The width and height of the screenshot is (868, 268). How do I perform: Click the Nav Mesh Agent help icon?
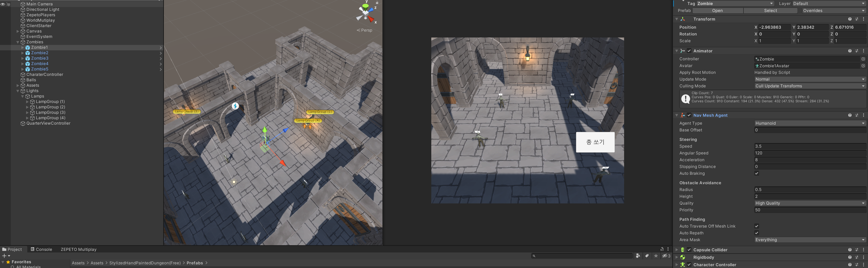tap(849, 115)
